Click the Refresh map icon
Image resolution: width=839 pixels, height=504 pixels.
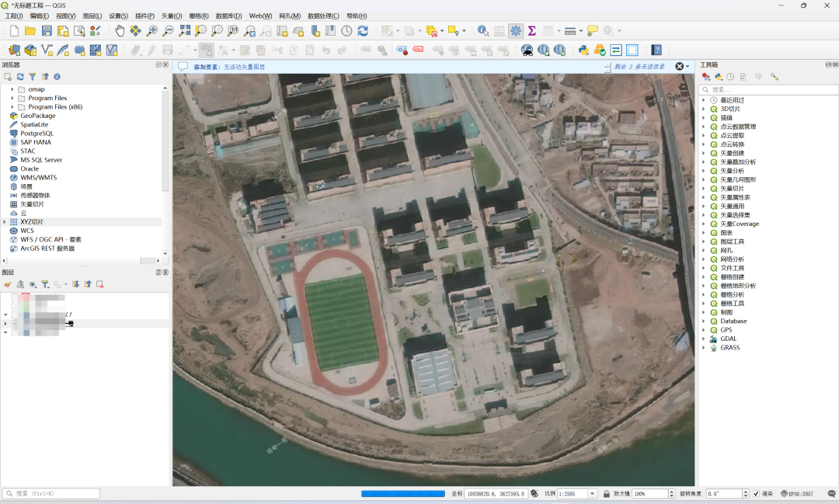tap(363, 31)
